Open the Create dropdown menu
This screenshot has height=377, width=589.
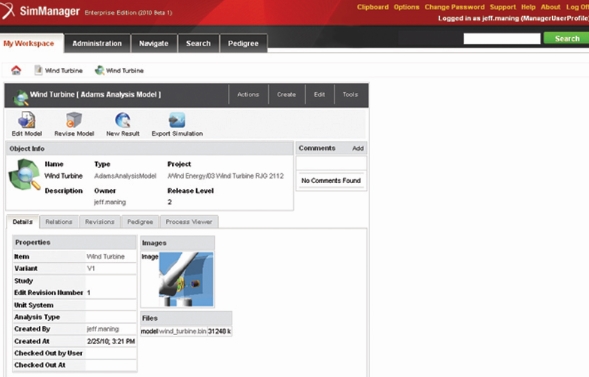(286, 95)
